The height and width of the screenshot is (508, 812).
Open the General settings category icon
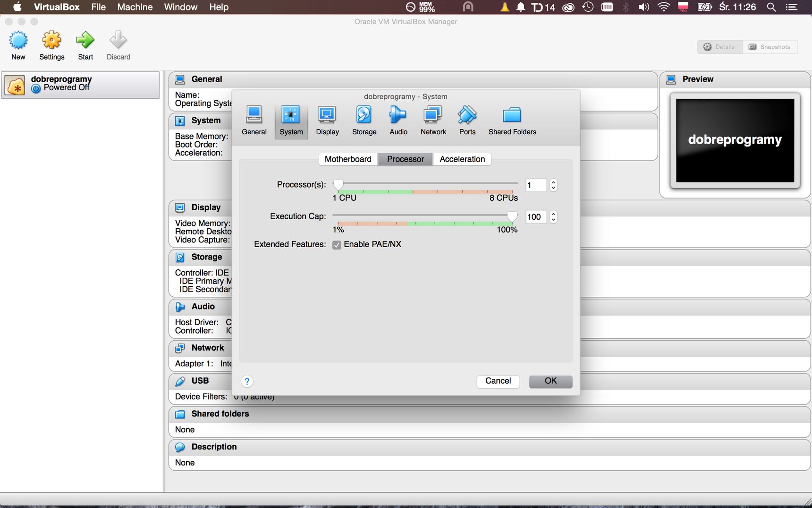(x=254, y=115)
